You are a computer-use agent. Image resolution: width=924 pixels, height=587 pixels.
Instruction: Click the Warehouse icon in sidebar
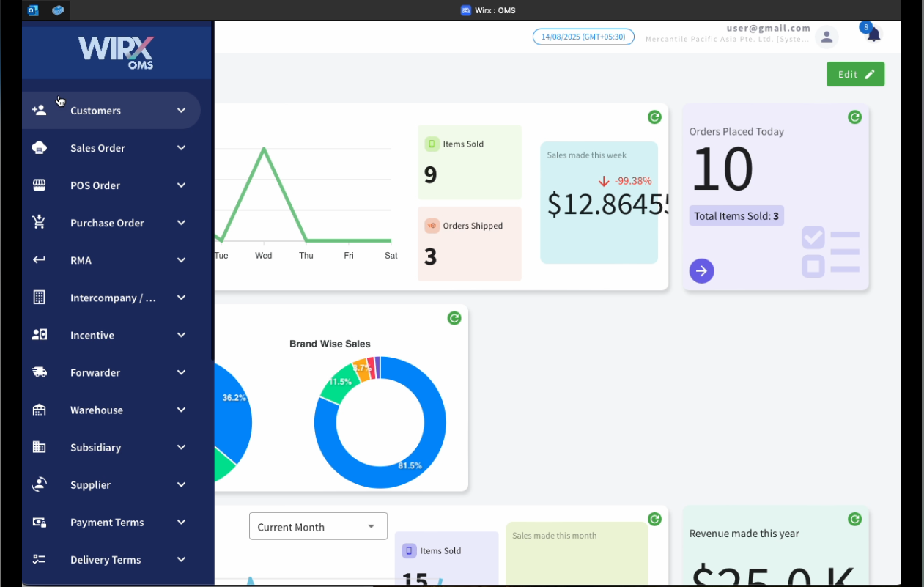(40, 410)
